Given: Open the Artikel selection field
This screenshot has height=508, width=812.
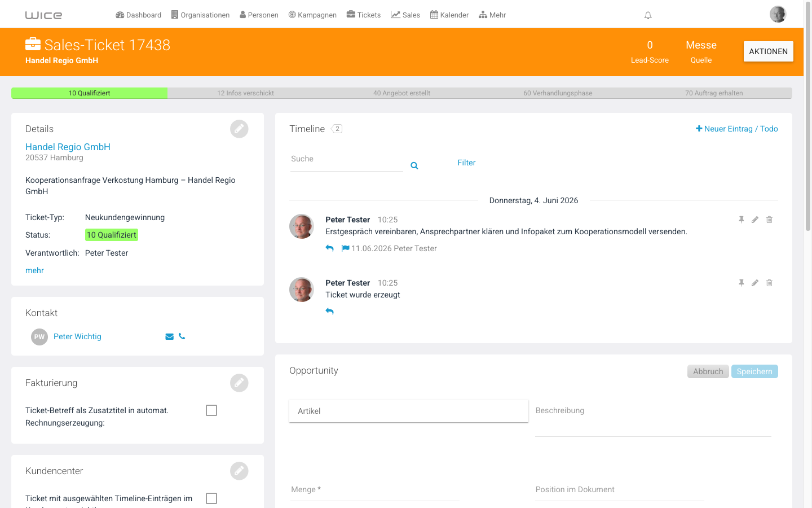Looking at the screenshot, I should [409, 411].
